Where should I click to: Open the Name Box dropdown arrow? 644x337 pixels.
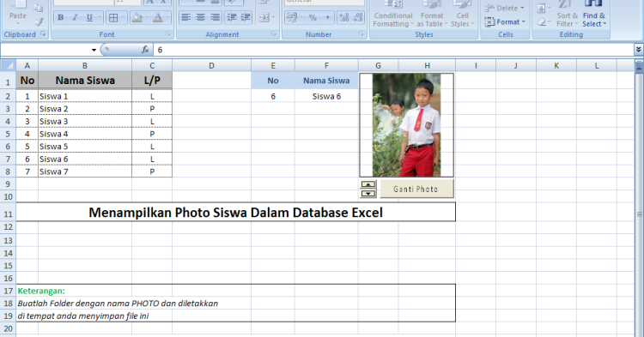click(94, 50)
